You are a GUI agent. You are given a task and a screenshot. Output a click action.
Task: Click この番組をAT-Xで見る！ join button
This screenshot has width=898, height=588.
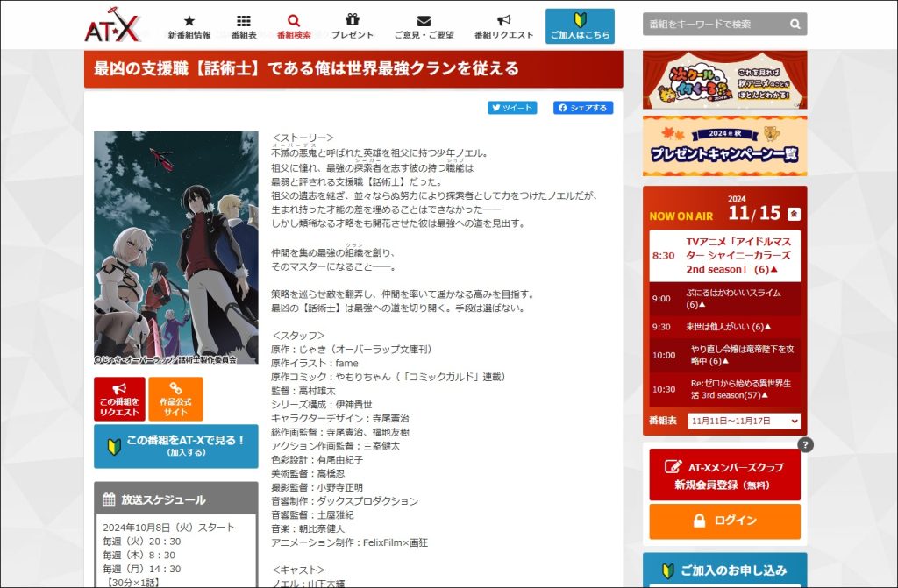click(x=176, y=446)
